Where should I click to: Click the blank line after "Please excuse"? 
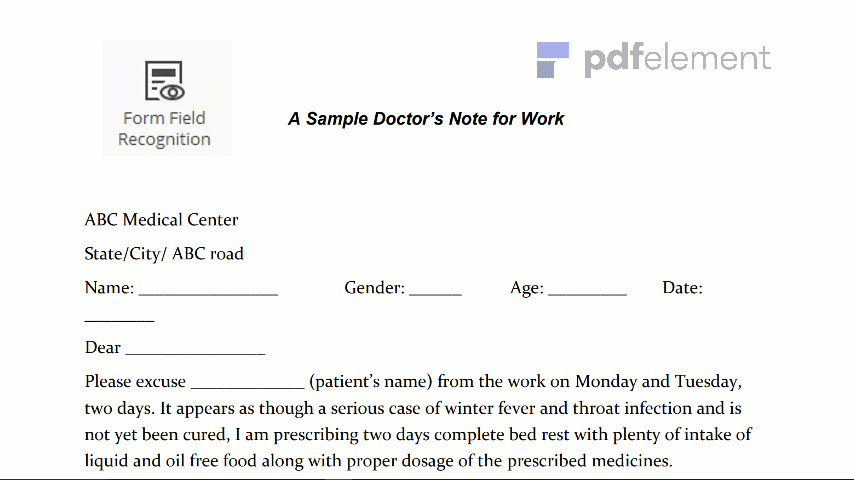[247, 385]
